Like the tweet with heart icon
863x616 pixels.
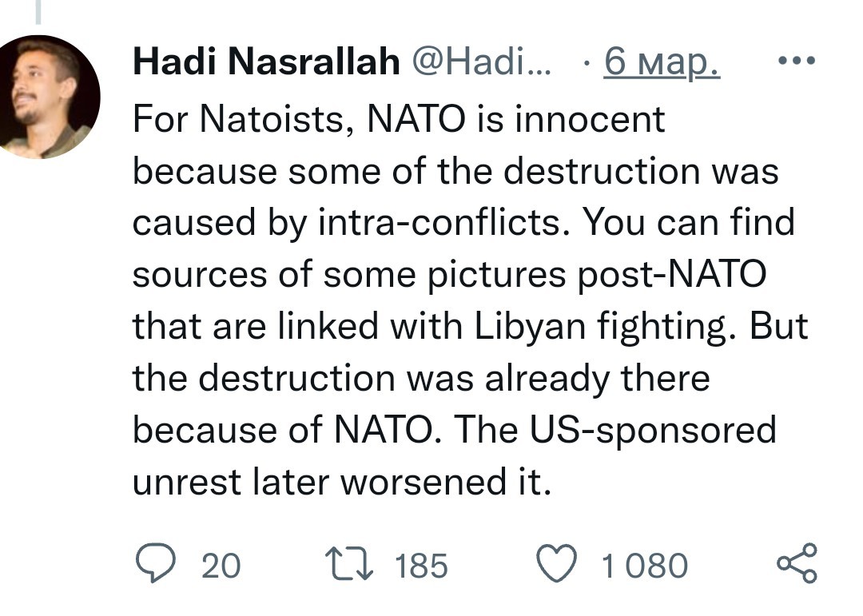tap(557, 563)
